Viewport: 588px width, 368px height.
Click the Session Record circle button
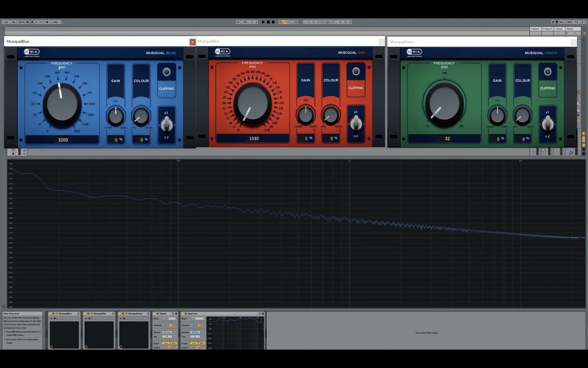[x=296, y=22]
